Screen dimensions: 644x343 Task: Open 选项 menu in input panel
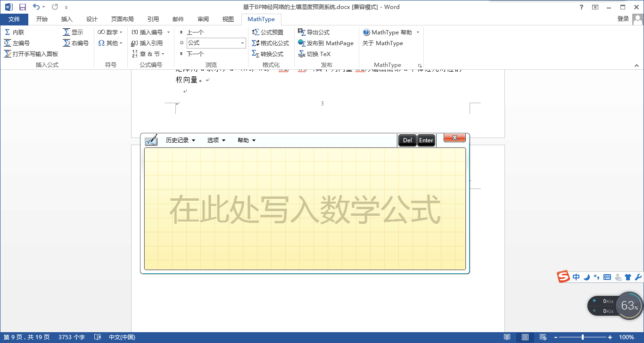(x=216, y=140)
